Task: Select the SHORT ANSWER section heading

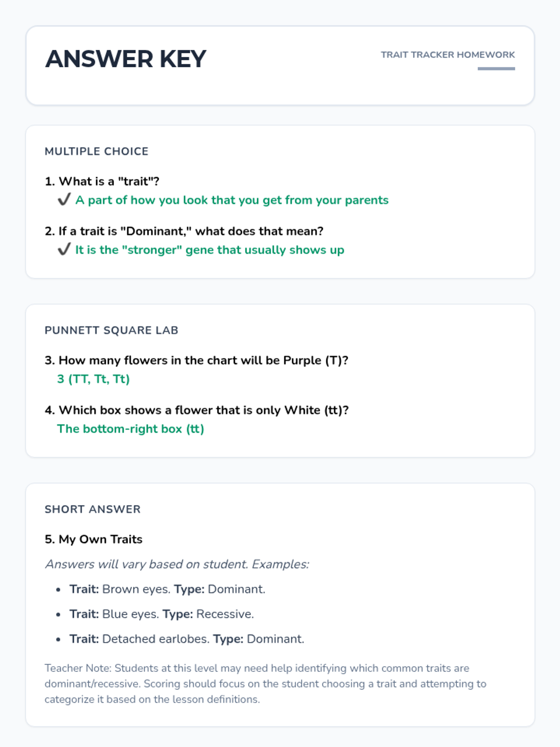Action: coord(92,509)
